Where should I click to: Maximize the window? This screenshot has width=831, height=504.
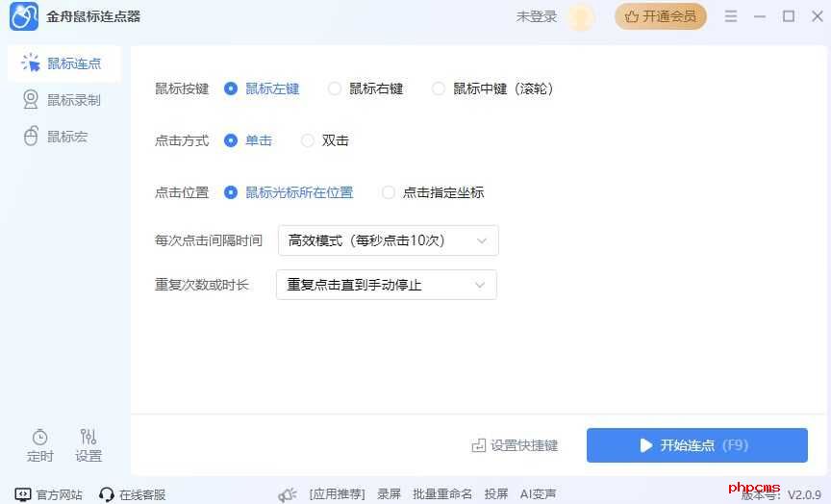click(x=789, y=16)
